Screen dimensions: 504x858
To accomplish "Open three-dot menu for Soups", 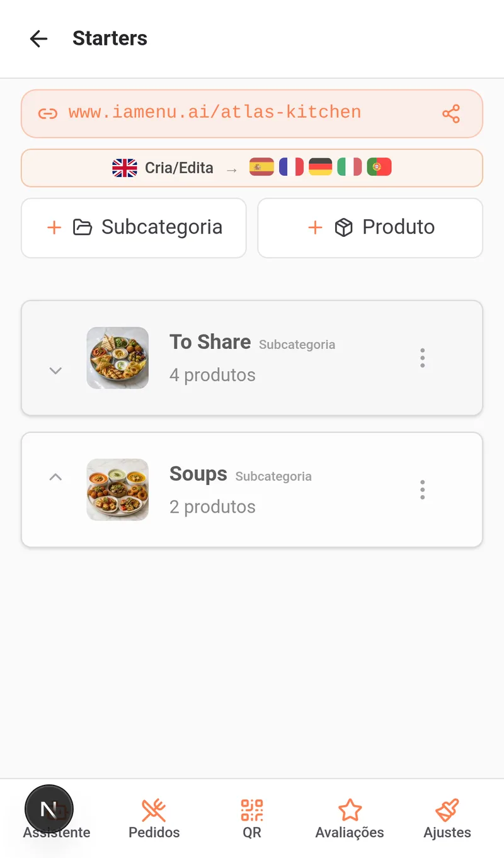I will [x=422, y=489].
